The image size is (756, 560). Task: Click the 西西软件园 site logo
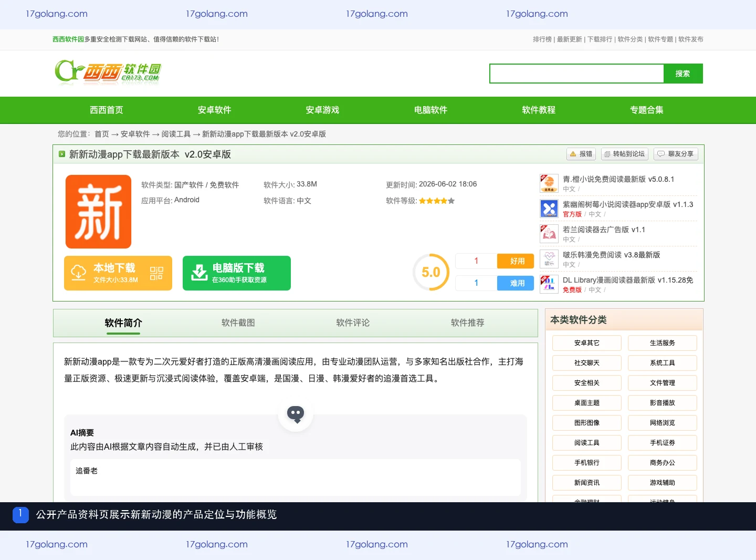point(108,72)
